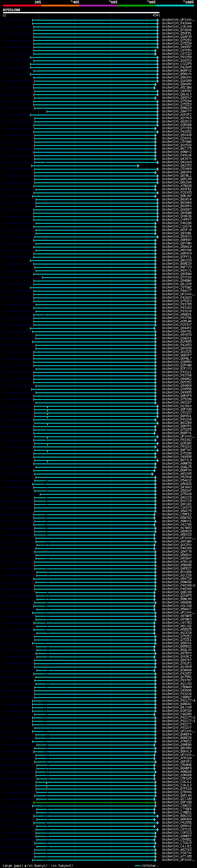Open hit UniRef100_P42644
197x868 pixels.
177,23
